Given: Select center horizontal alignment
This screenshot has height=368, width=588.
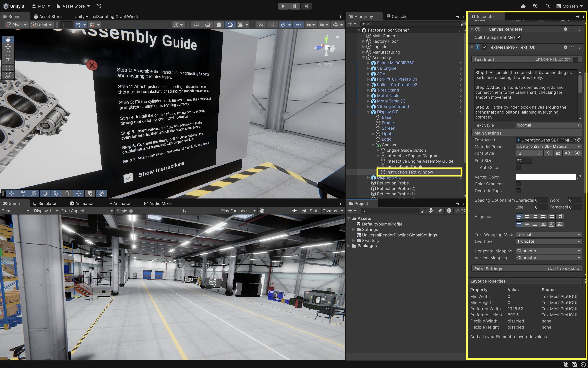Looking at the screenshot, I should 527,217.
